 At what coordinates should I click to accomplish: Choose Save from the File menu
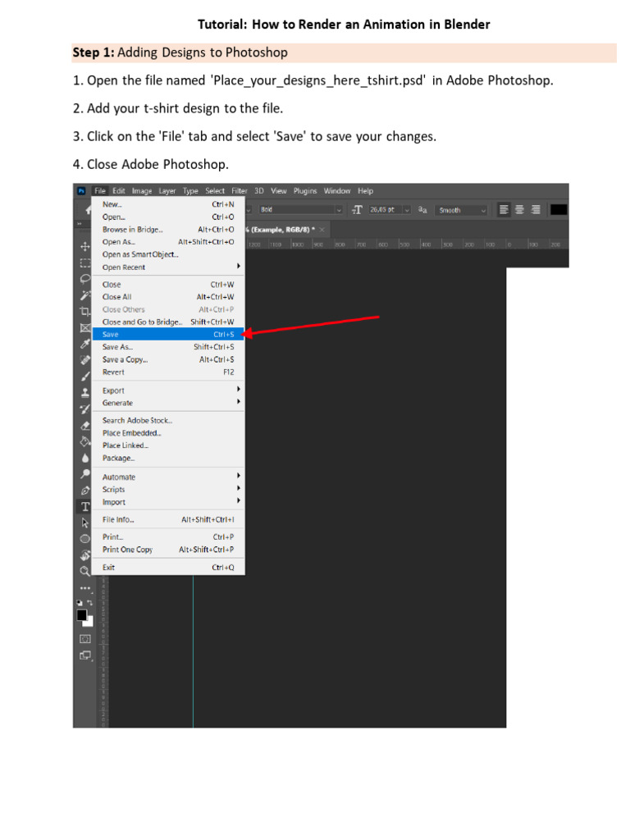point(168,335)
